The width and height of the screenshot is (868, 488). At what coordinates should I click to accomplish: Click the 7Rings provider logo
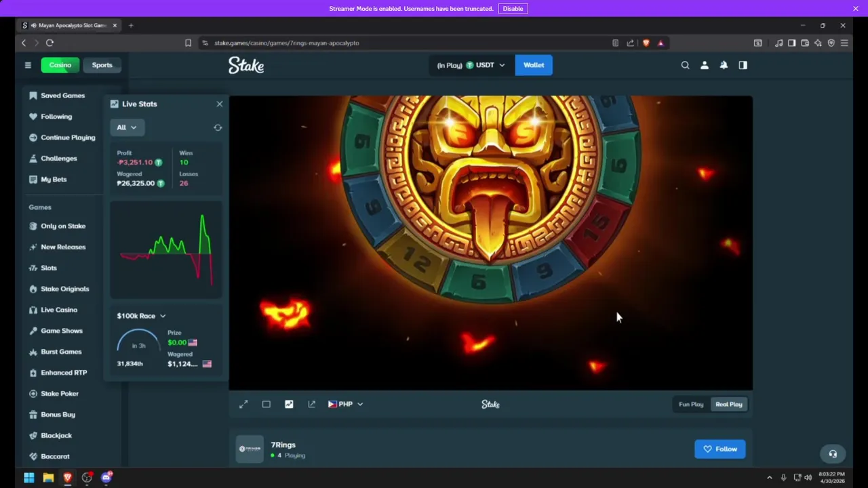tap(250, 449)
